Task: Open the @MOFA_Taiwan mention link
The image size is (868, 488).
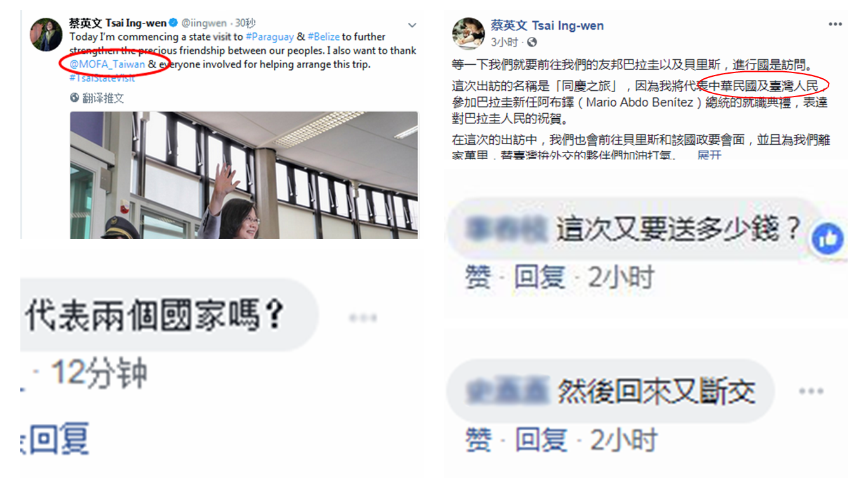Action: [107, 65]
